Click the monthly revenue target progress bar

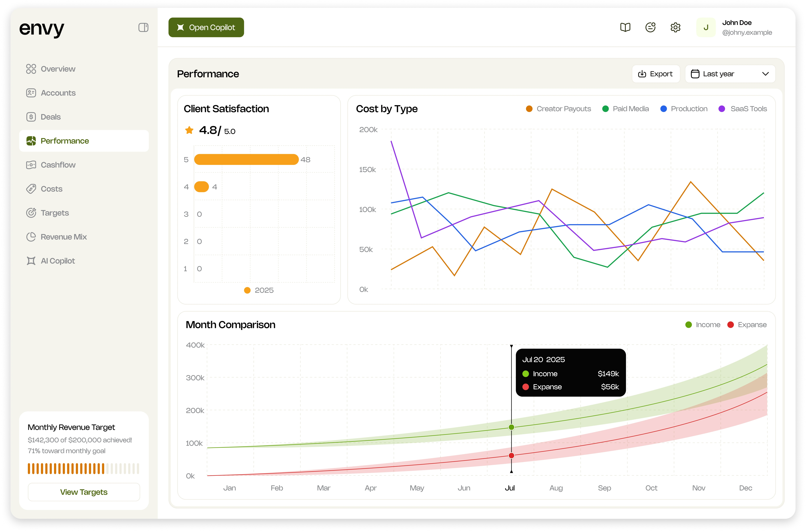pos(83,469)
